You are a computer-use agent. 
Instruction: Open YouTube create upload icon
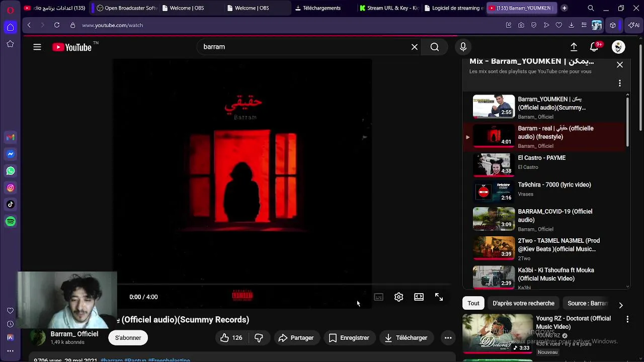coord(574,47)
